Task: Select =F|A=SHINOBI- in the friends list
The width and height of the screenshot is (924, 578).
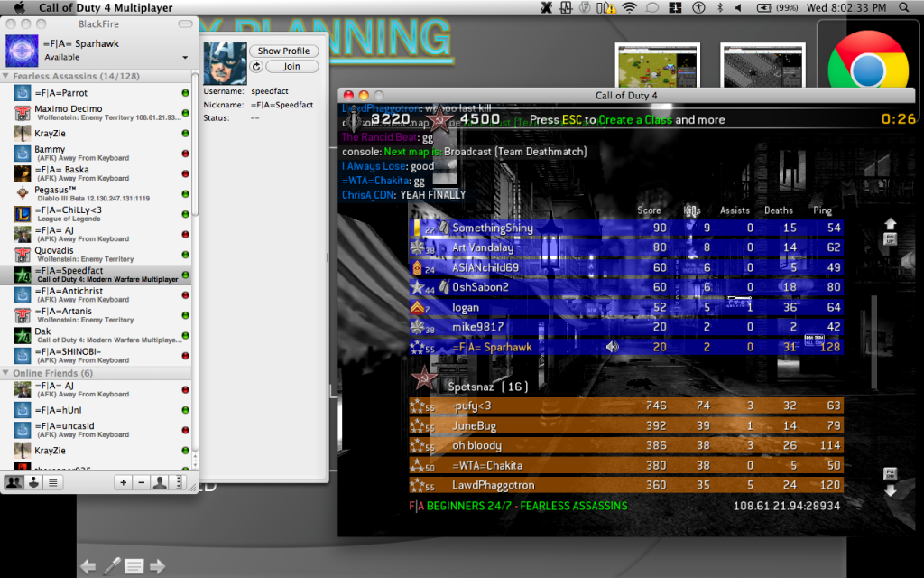Action: (96, 356)
